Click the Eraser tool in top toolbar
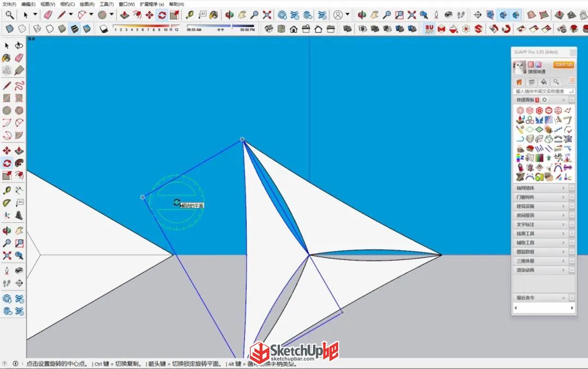 point(48,15)
